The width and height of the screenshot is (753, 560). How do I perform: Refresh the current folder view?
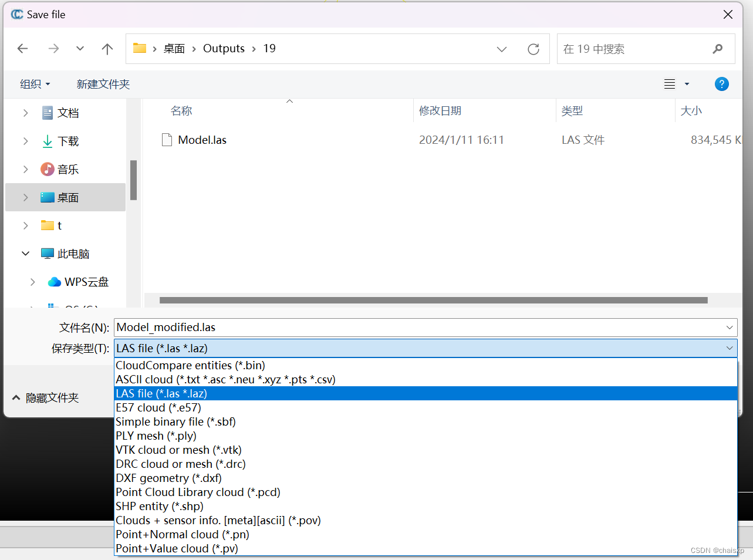(x=533, y=49)
